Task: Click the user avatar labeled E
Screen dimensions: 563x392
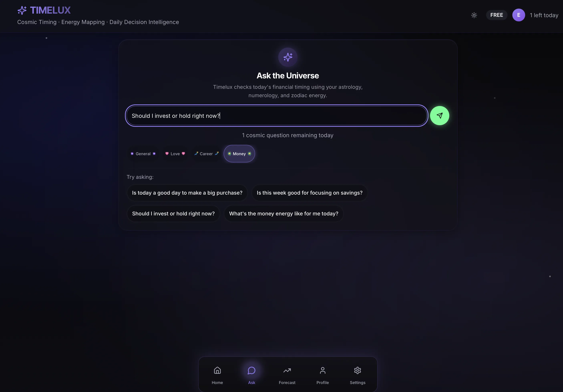Action: (519, 15)
